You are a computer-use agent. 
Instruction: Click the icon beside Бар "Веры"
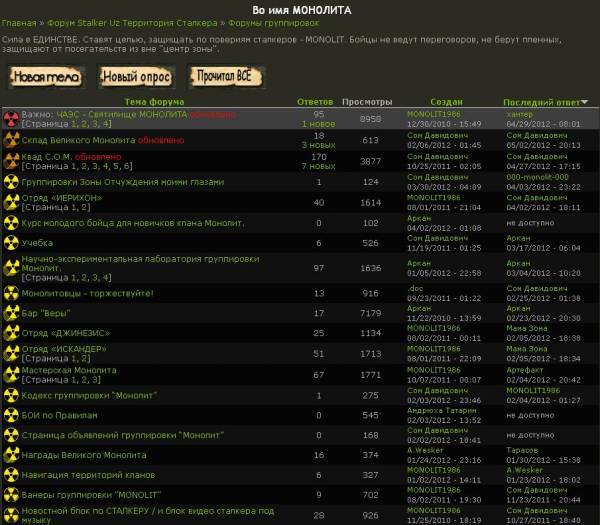pos(11,313)
